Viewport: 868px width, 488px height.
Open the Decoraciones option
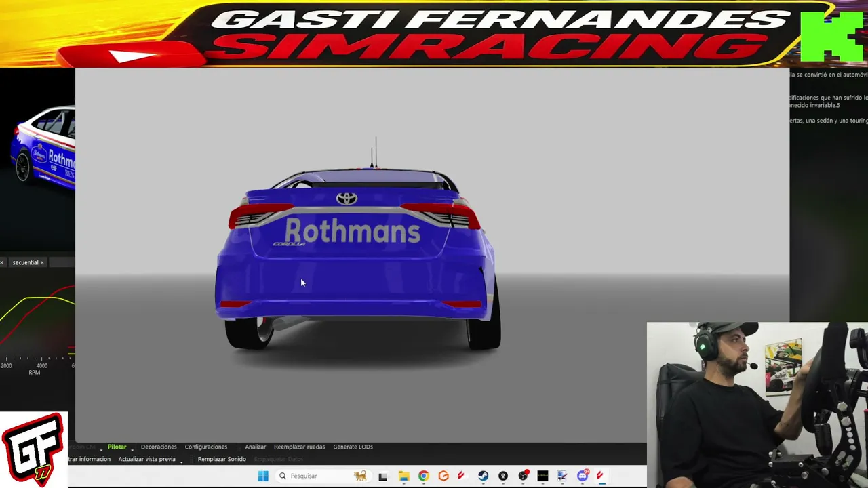click(x=159, y=447)
